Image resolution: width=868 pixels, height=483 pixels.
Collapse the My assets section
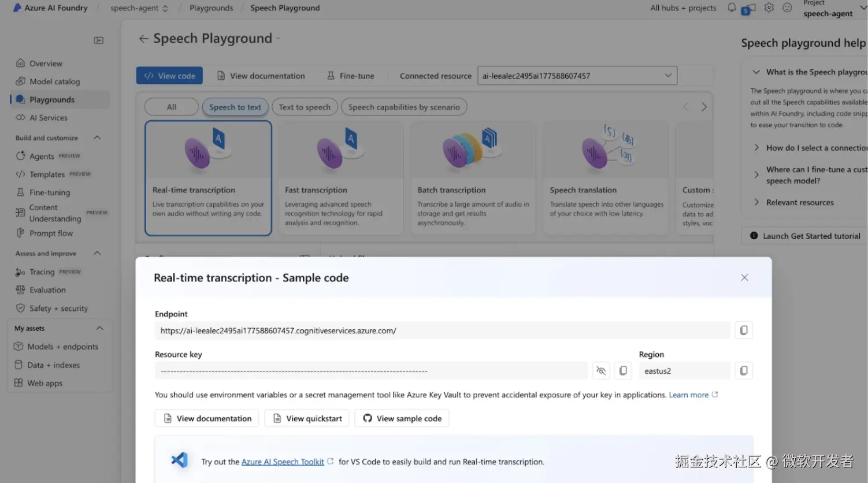tap(99, 328)
